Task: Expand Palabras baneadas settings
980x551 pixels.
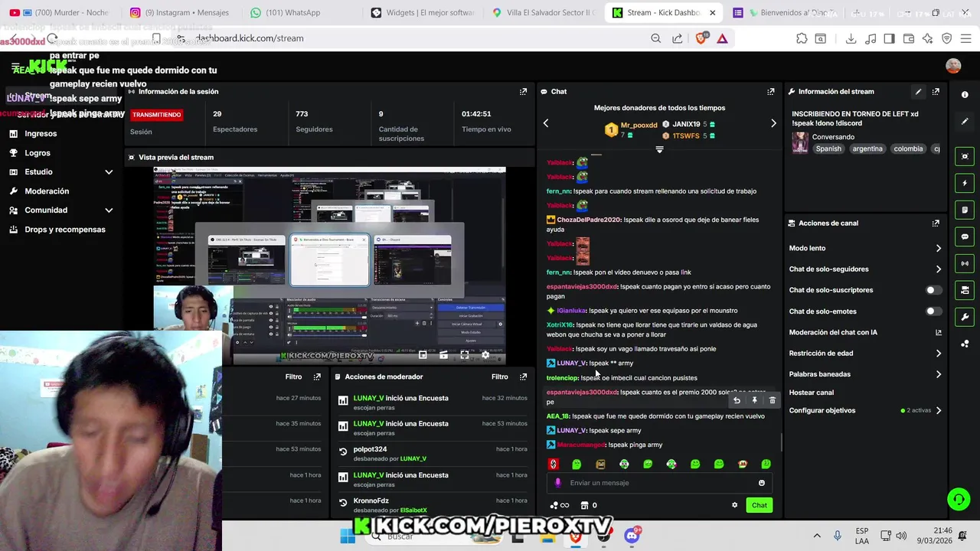Action: 938,374
